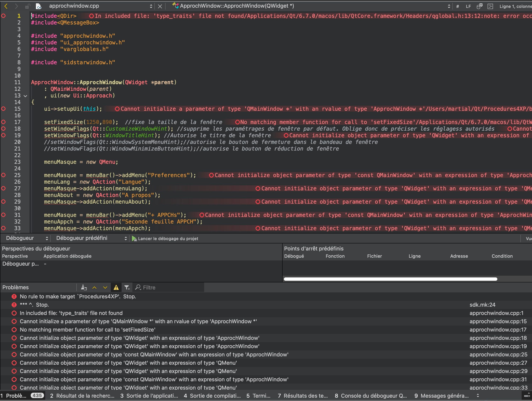Click error marker on line 29 gutter
Viewport: 532px width, 401px height.
[x=3, y=202]
